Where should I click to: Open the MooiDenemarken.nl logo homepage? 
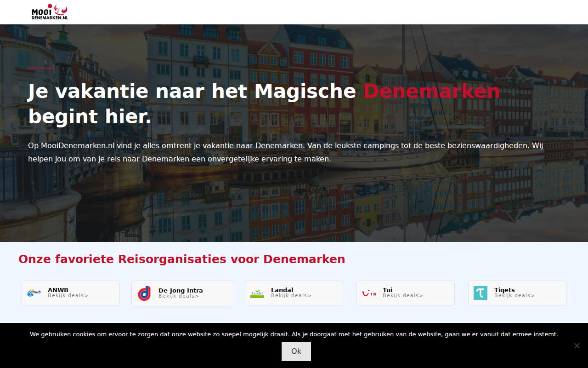point(50,12)
